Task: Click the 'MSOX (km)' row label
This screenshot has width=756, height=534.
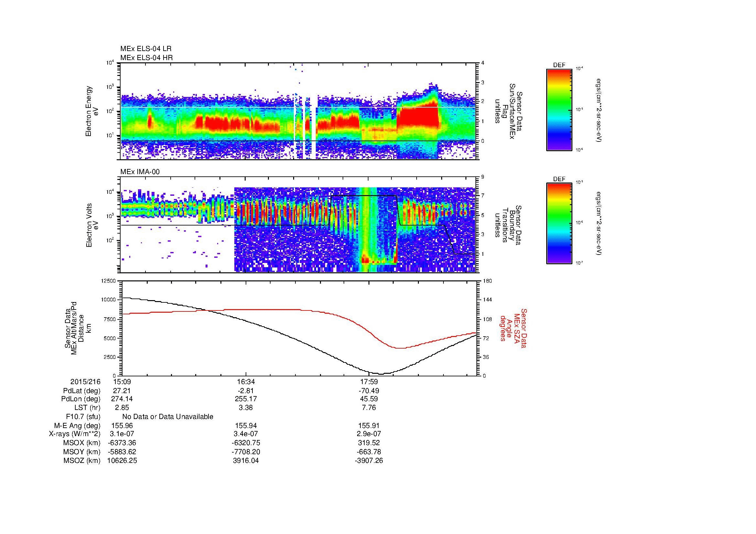Action: click(82, 443)
